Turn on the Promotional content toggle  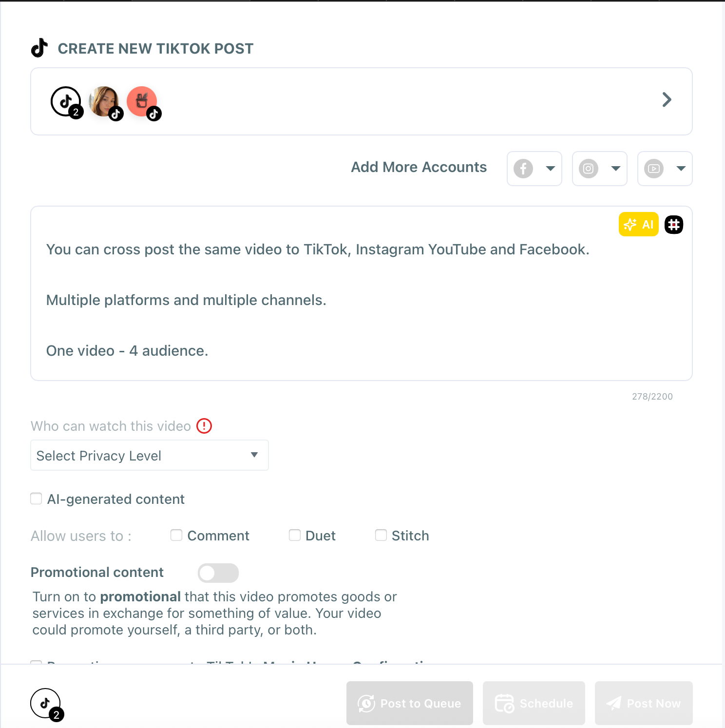point(218,573)
